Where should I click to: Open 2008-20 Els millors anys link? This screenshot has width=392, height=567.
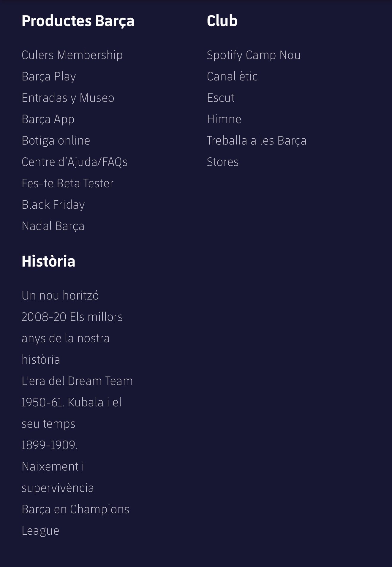pos(72,338)
